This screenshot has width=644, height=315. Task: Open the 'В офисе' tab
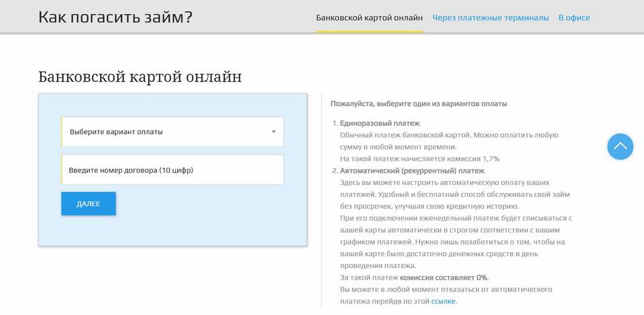point(574,17)
